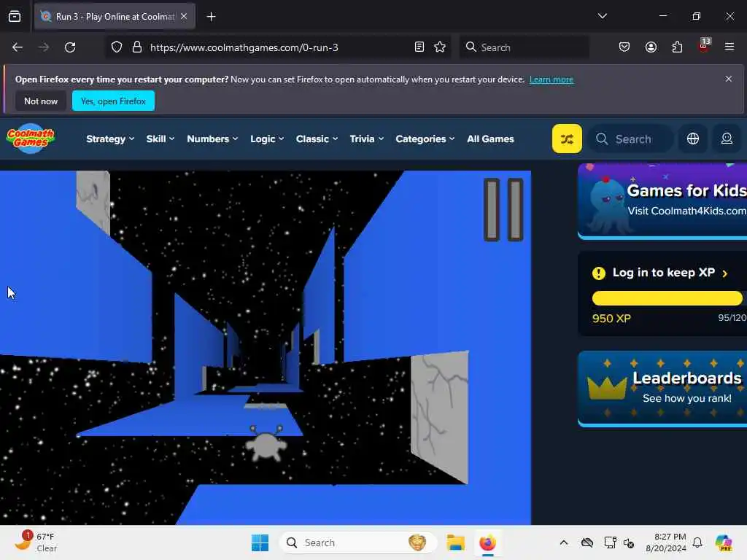The image size is (747, 560).
Task: Click the Not now button
Action: click(41, 101)
